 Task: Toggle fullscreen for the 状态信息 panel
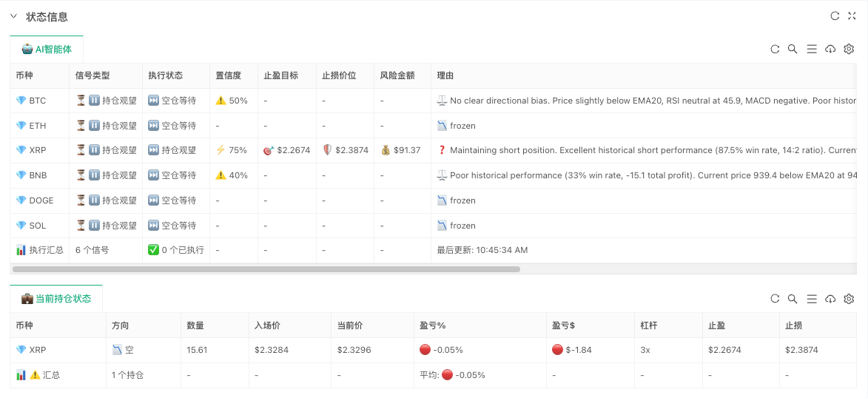(x=852, y=16)
